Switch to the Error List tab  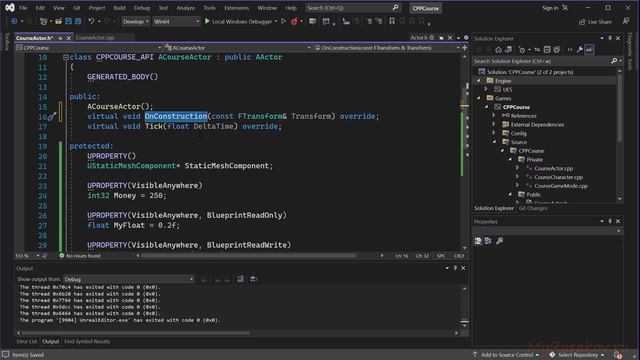click(x=27, y=341)
